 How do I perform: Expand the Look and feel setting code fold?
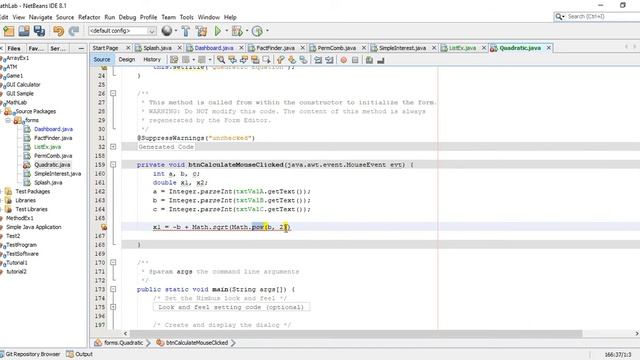click(x=113, y=307)
